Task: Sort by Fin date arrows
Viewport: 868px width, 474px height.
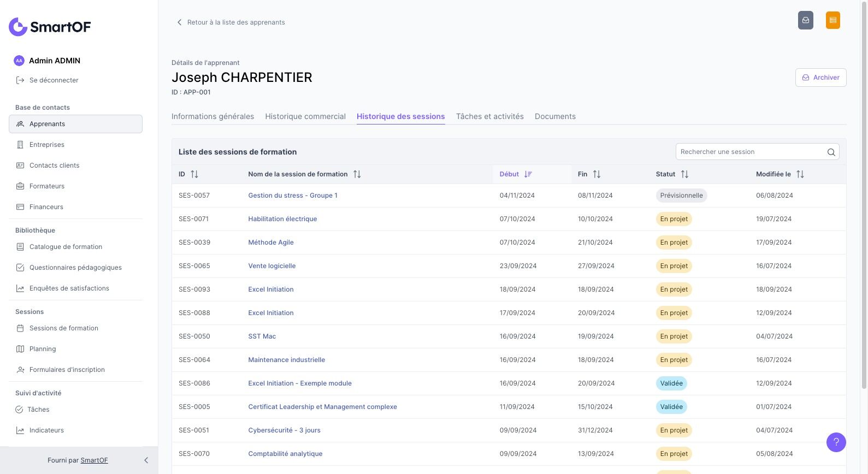Action: (x=597, y=174)
